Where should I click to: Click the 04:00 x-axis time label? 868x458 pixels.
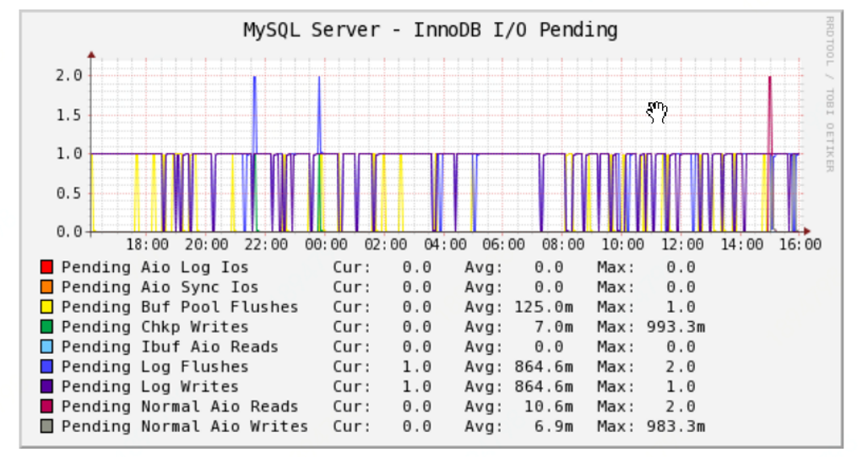point(444,244)
